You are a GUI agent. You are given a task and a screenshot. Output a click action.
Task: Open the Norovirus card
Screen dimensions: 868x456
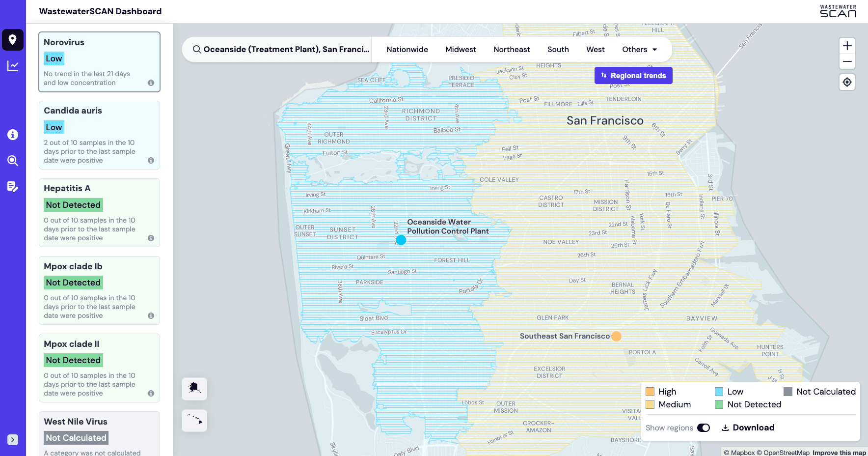point(99,62)
